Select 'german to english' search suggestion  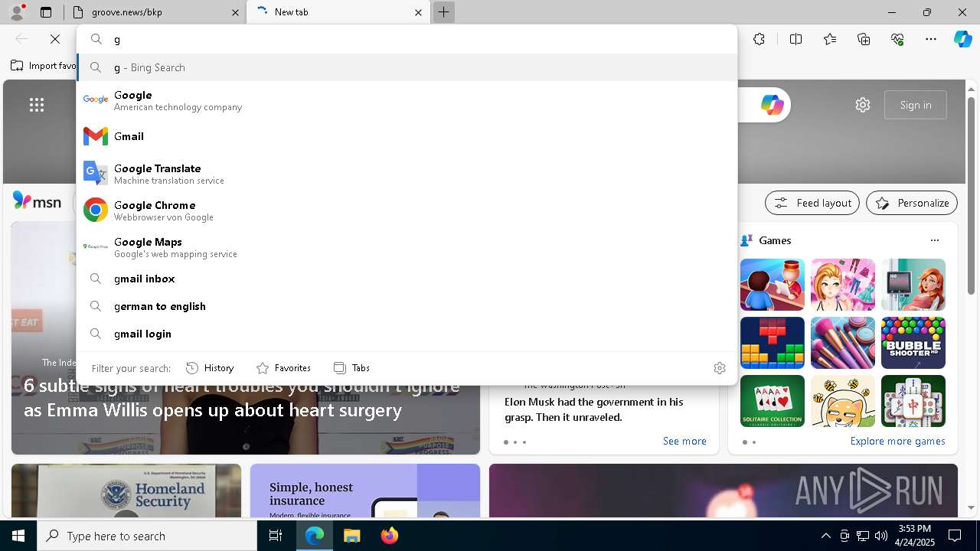pos(407,306)
